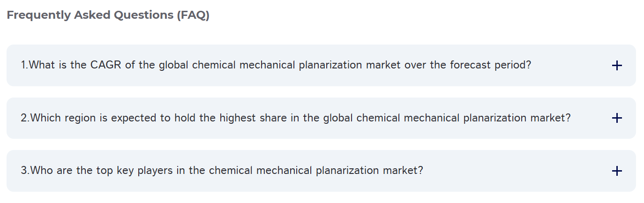Click empty space in the top key players row

click(516, 171)
